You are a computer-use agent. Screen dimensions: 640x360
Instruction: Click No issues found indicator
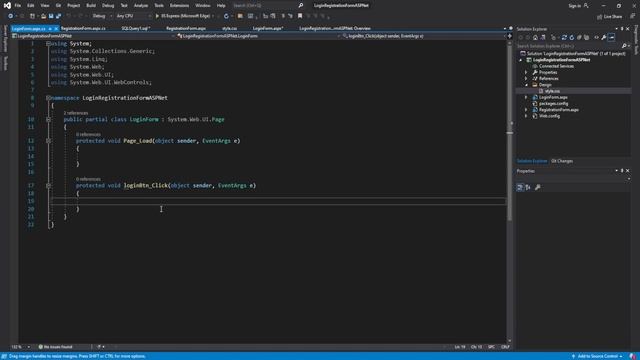pos(56,347)
